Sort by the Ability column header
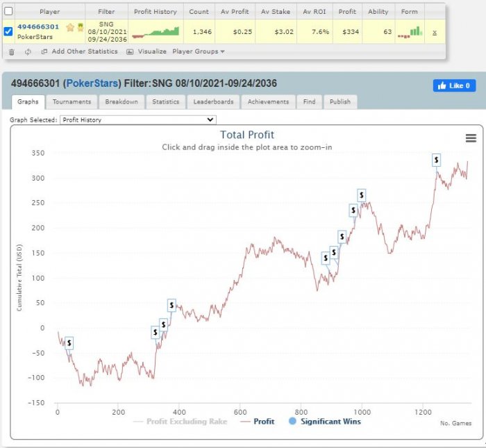The height and width of the screenshot is (448, 486). pos(378,12)
